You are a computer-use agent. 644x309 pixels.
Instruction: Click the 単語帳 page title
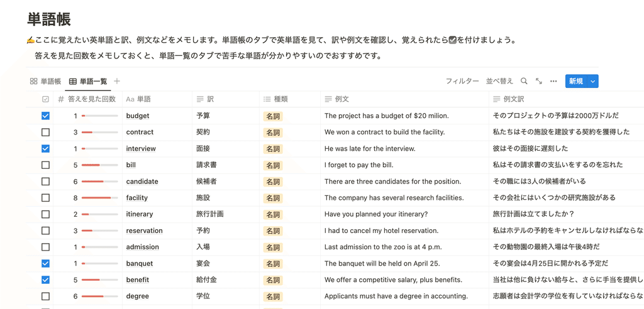click(x=49, y=19)
